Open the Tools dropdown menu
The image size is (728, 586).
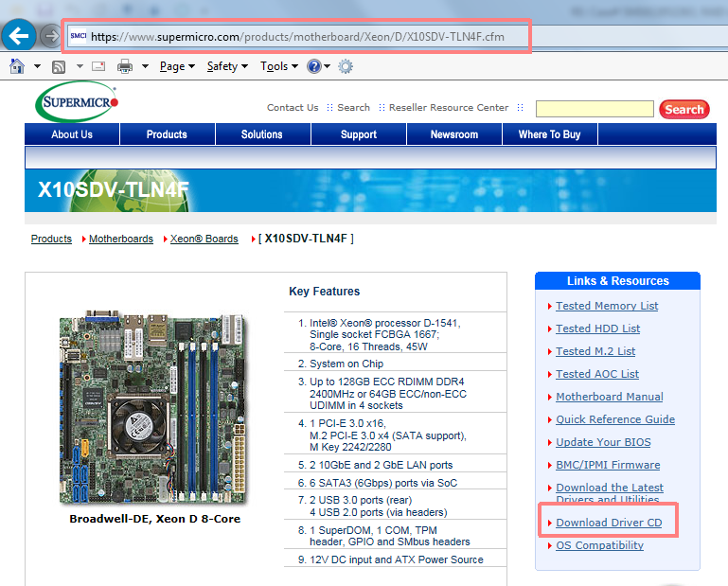(x=279, y=66)
